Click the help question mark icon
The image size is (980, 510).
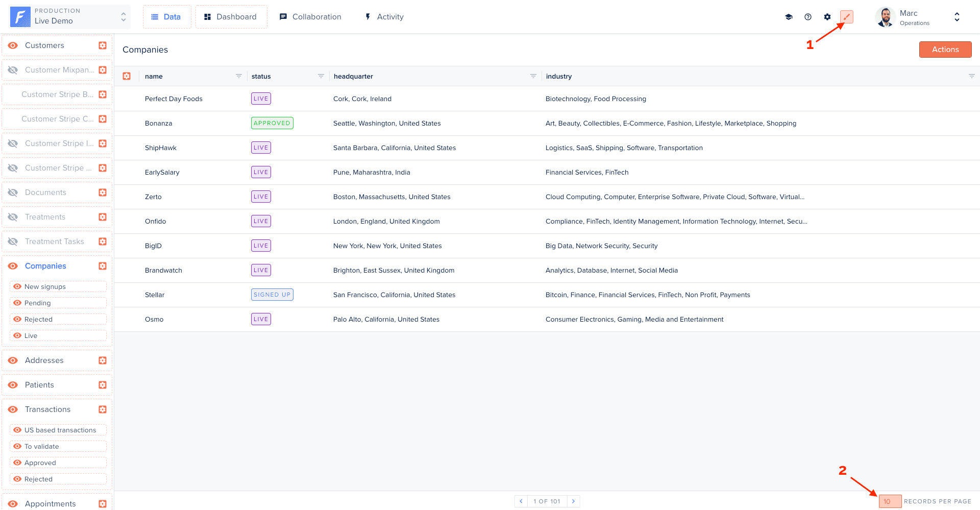point(808,17)
